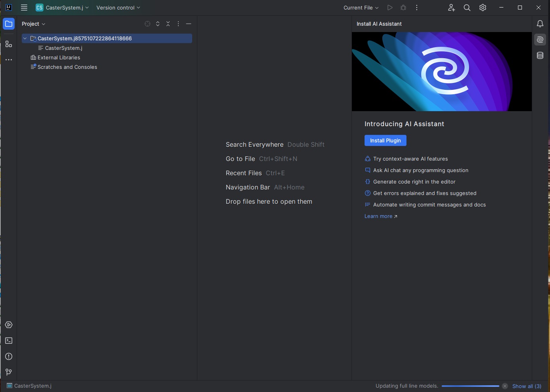The height and width of the screenshot is (392, 550).
Task: Select opened file locate target icon
Action: [x=147, y=24]
